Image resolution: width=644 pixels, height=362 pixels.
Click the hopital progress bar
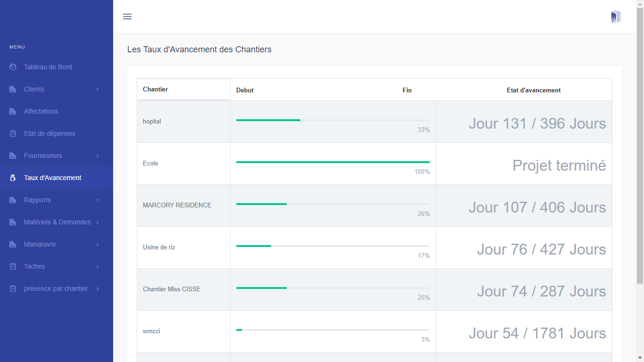point(332,120)
